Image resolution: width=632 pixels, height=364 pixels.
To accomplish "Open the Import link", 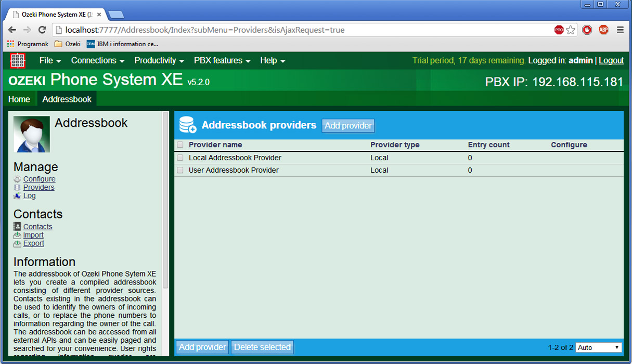I will click(x=33, y=235).
